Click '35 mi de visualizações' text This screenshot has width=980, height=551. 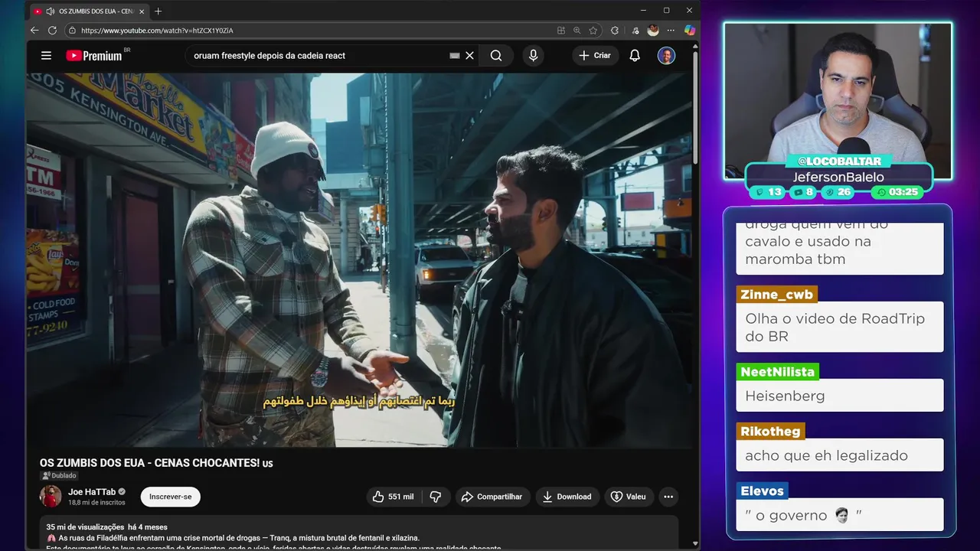click(85, 527)
